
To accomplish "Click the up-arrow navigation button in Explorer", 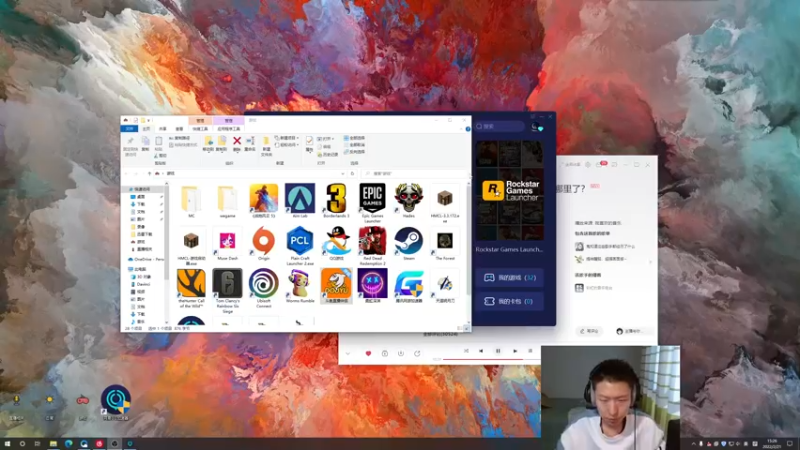I will pyautogui.click(x=149, y=173).
